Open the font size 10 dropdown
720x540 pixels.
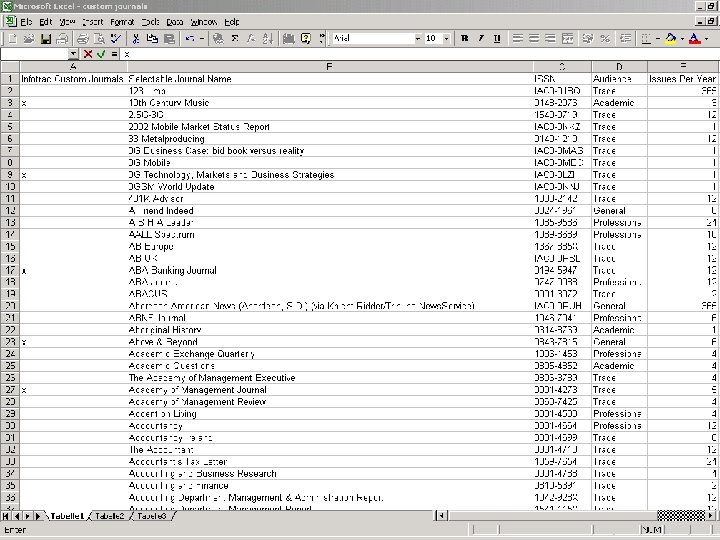click(446, 39)
